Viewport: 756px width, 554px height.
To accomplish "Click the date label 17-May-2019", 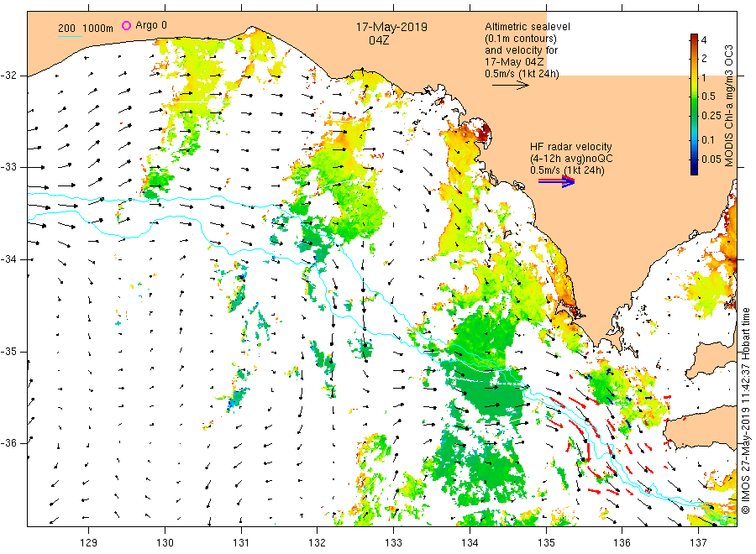I will pos(391,27).
